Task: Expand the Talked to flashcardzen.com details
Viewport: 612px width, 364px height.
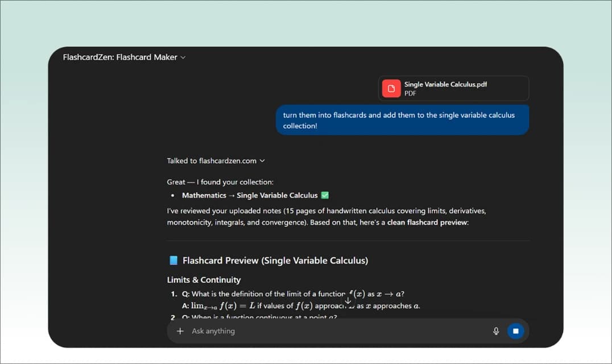Action: (262, 160)
